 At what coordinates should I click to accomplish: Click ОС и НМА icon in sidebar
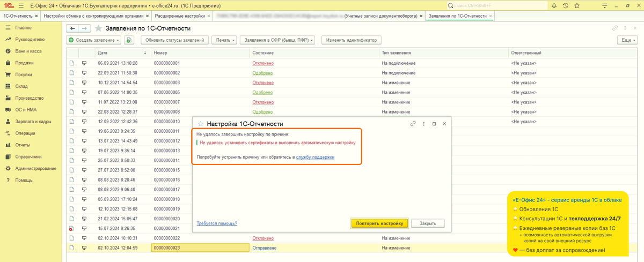point(8,110)
